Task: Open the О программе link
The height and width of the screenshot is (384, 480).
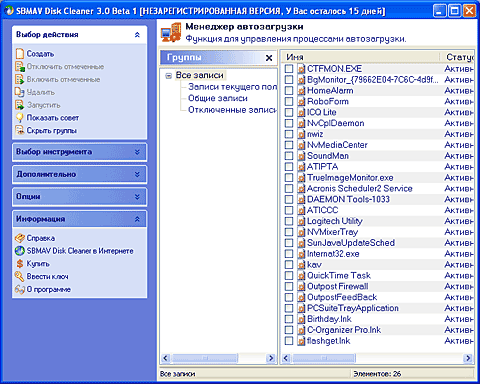Action: [49, 289]
